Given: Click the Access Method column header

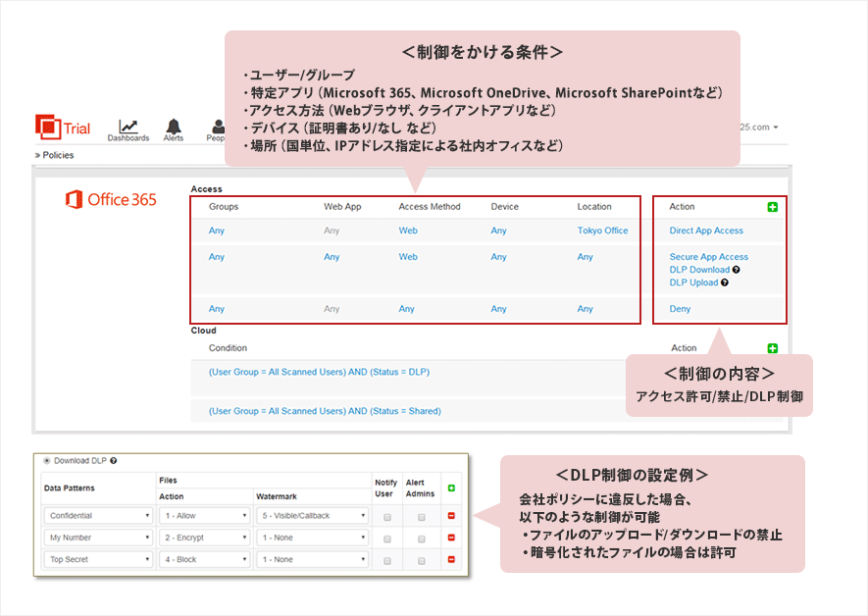Looking at the screenshot, I should (x=430, y=206).
